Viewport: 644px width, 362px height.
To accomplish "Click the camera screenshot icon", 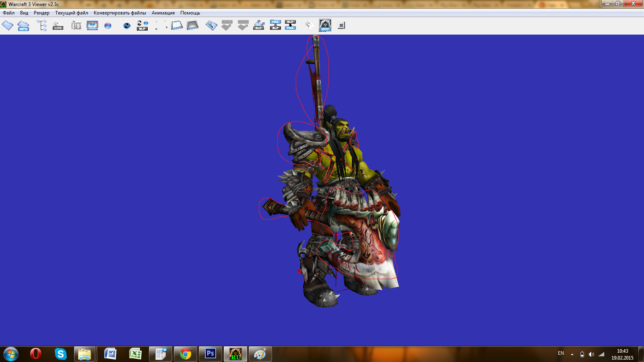I will coord(76,26).
